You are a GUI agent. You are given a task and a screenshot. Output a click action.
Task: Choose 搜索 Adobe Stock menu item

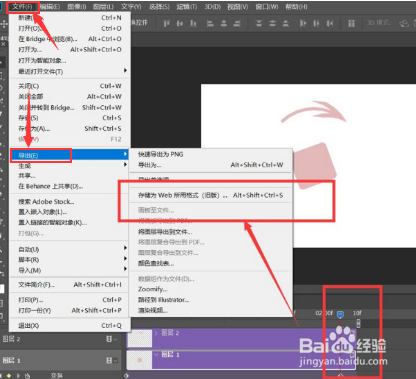click(70, 202)
